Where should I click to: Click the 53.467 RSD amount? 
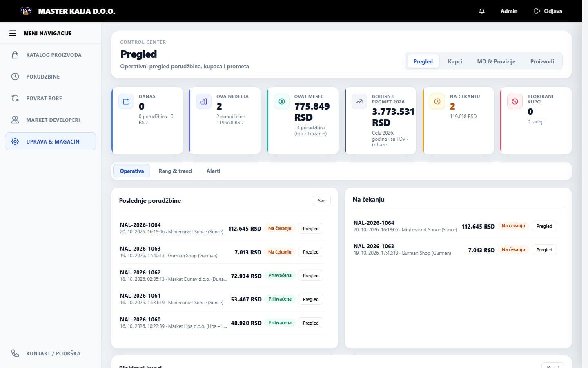(x=246, y=299)
